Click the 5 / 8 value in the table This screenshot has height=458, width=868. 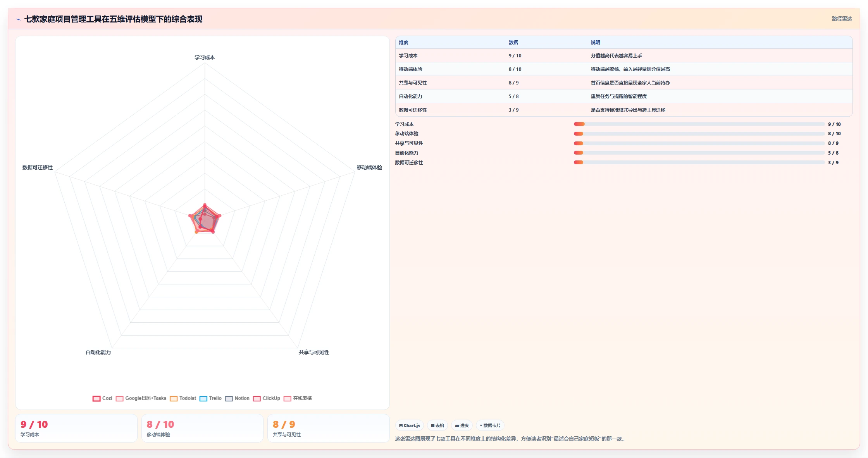click(513, 96)
